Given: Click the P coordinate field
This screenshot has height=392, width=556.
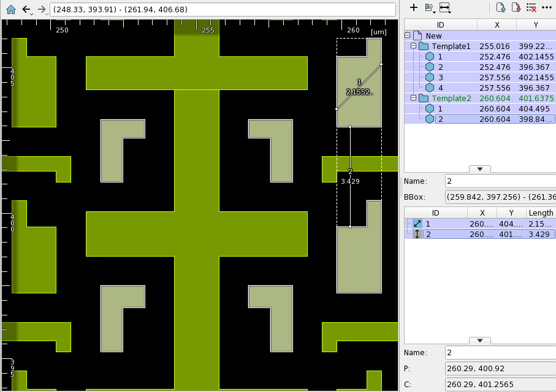Looking at the screenshot, I should tap(500, 369).
